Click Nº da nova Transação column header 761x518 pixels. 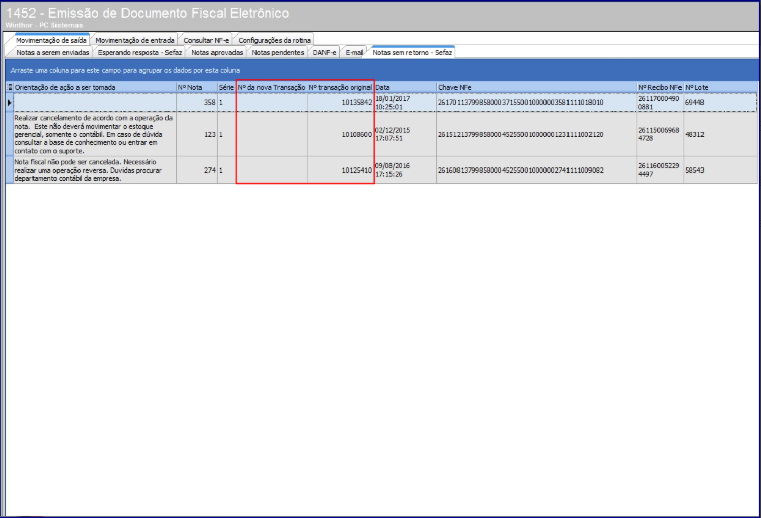click(271, 87)
